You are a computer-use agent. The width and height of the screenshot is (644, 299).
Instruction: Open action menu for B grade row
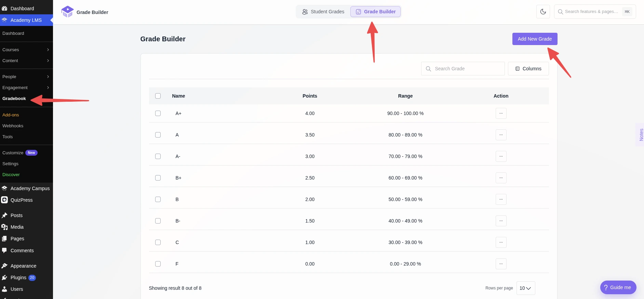point(501,199)
